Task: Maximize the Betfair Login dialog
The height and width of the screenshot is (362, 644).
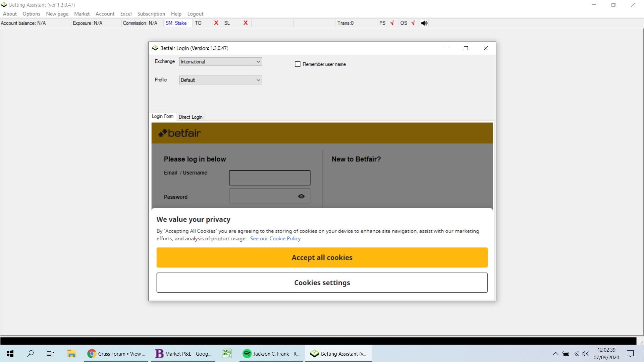Action: tap(466, 48)
